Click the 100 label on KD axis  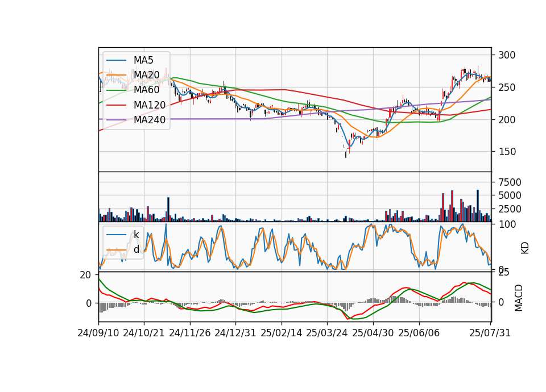click(507, 224)
